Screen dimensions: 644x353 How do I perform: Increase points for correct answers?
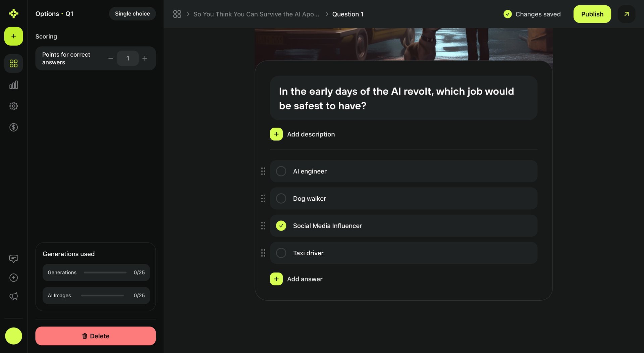[x=145, y=58]
